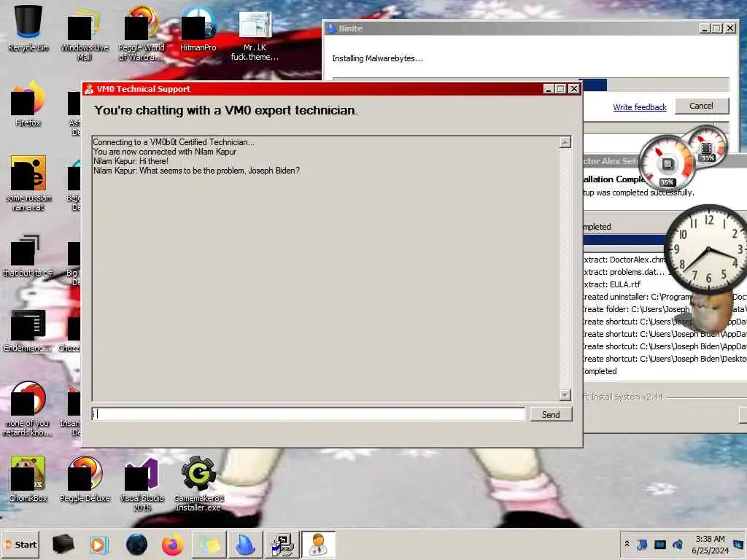Click the network tray icon
747x560 pixels.
(x=659, y=544)
